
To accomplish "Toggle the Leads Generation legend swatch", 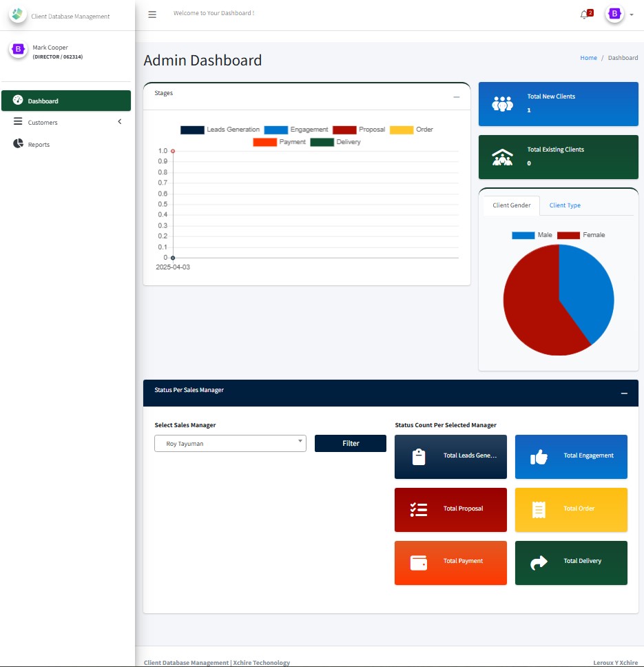I will [x=192, y=130].
